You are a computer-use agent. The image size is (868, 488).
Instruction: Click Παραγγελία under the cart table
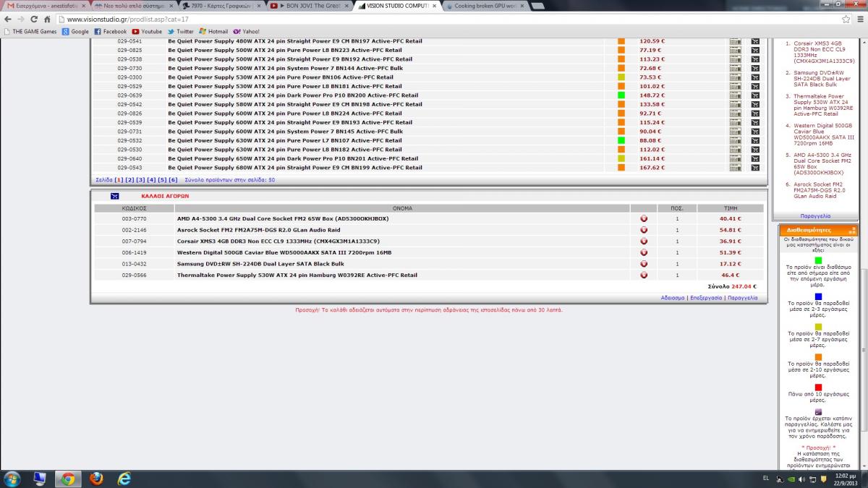[x=742, y=298]
